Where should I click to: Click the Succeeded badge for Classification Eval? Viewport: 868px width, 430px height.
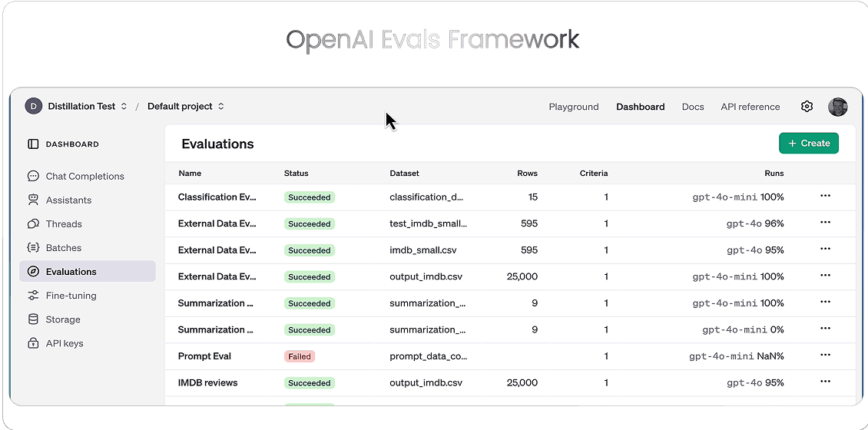tap(310, 197)
